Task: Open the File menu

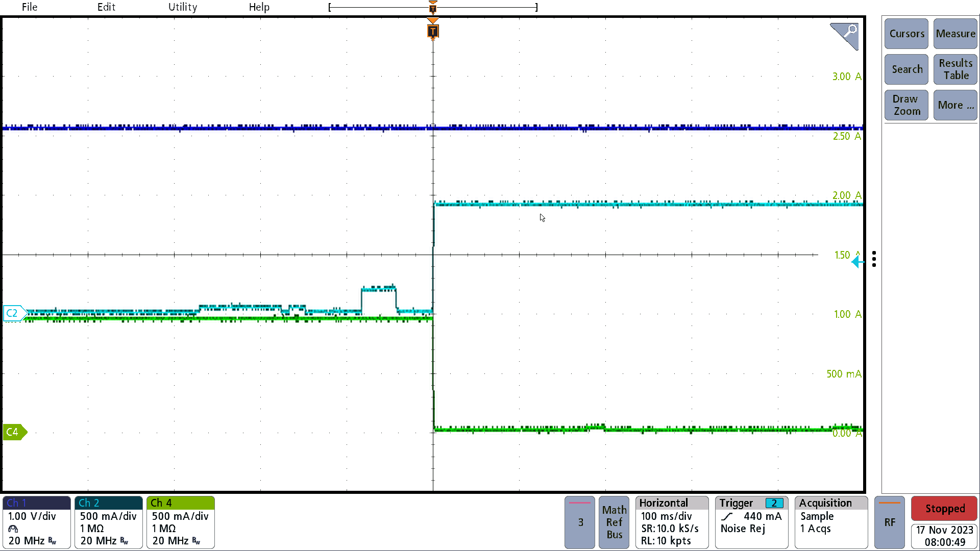Action: coord(30,7)
